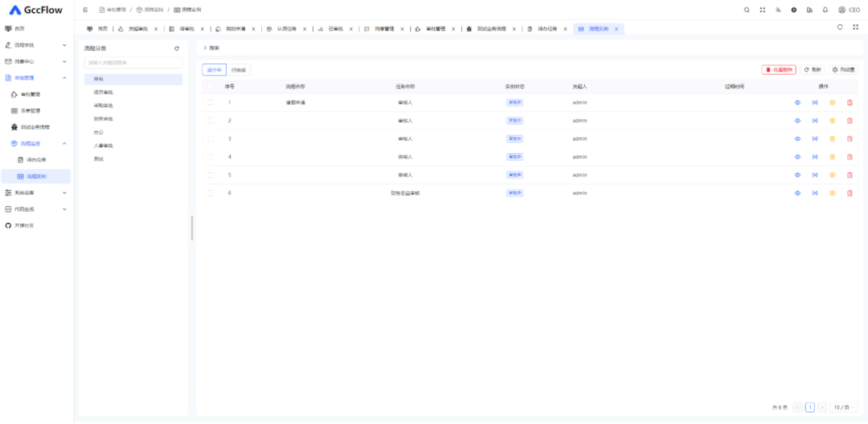Open the CEO user avatar menu
This screenshot has width=868, height=424.
[850, 10]
